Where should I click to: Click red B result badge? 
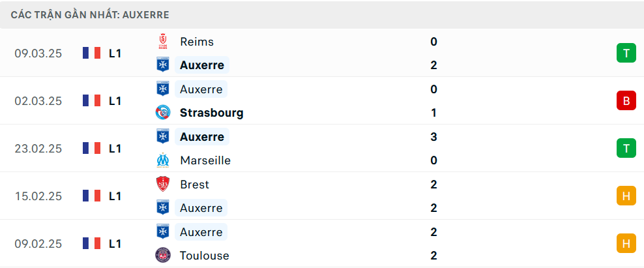pos(626,100)
